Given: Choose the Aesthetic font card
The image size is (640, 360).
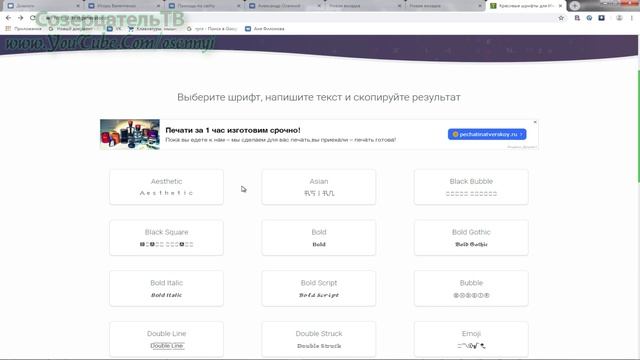Looking at the screenshot, I should coord(167,187).
